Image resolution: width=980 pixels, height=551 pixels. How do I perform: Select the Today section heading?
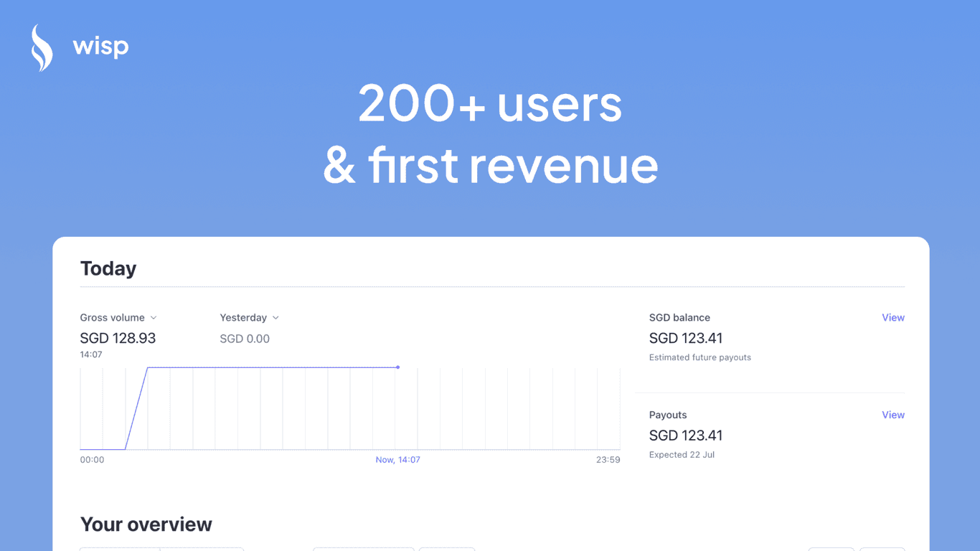108,268
